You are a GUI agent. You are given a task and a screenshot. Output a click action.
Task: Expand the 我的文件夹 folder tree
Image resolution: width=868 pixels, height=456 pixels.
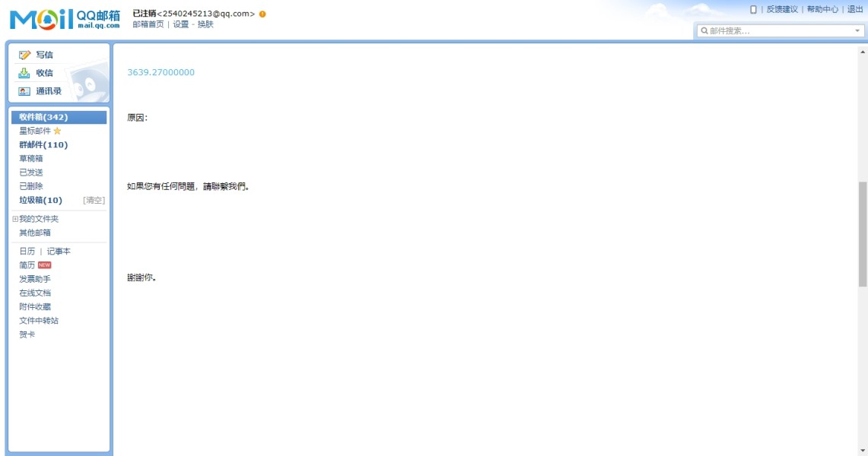15,219
